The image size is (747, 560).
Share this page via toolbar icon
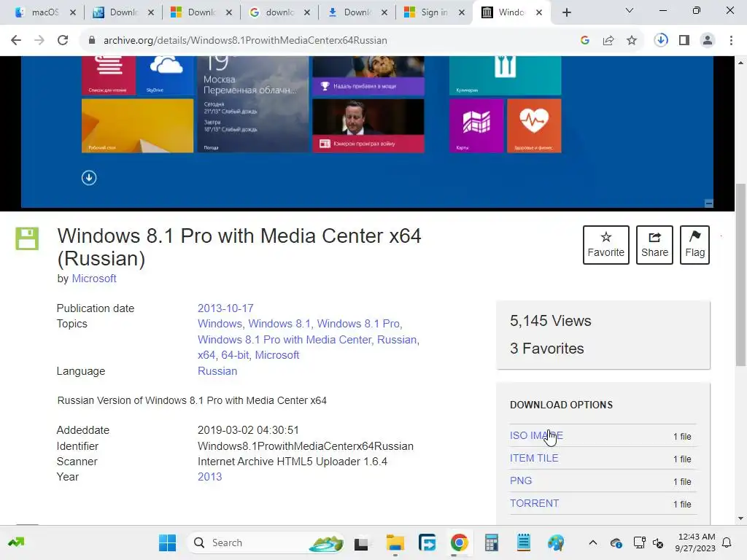point(608,41)
